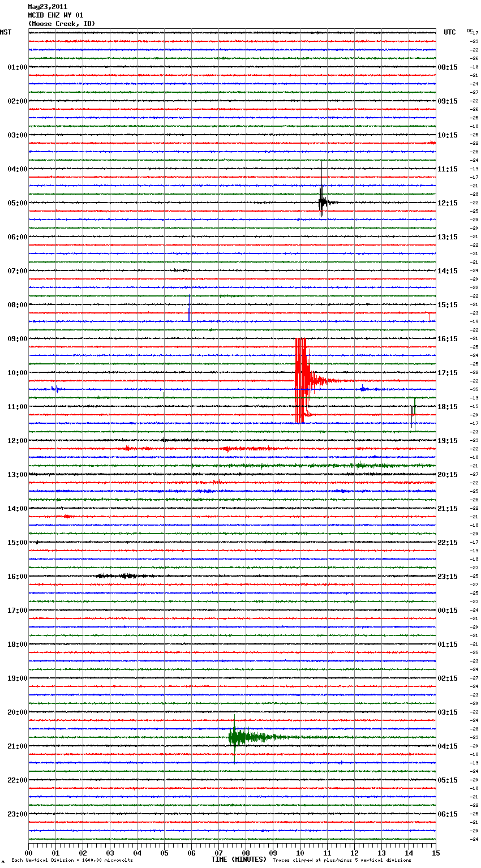Click the UTC timezone label
This screenshot has height=868, width=481.
[x=450, y=32]
